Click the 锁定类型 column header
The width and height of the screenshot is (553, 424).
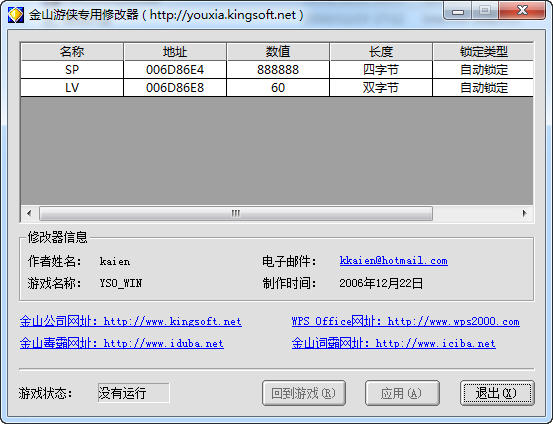[483, 52]
